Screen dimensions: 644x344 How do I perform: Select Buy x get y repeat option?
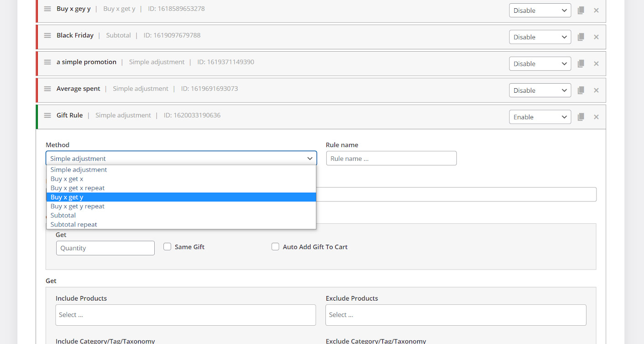[x=78, y=206]
